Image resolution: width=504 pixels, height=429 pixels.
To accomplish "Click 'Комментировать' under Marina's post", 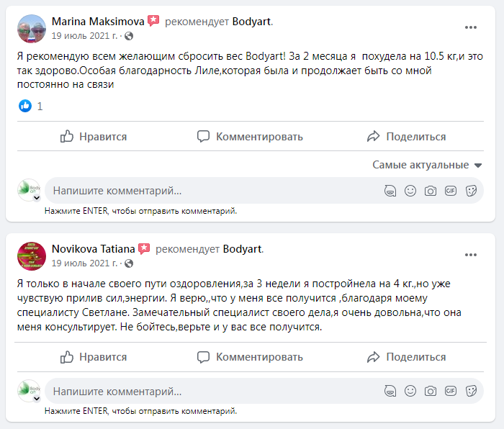I will pyautogui.click(x=250, y=137).
